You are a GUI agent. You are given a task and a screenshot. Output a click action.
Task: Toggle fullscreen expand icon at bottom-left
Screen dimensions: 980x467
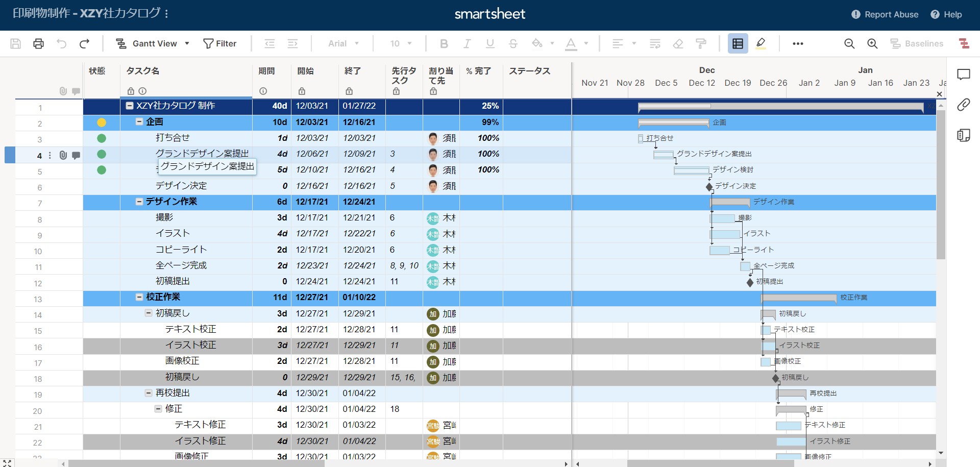(x=7, y=463)
